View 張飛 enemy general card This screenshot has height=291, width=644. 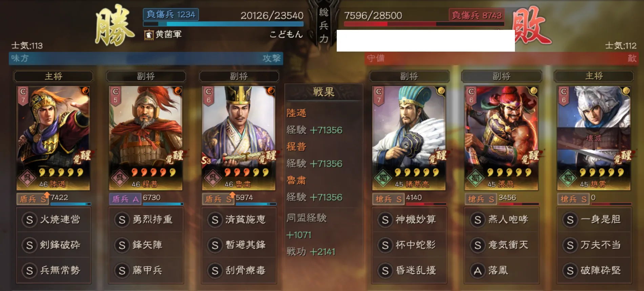click(501, 138)
